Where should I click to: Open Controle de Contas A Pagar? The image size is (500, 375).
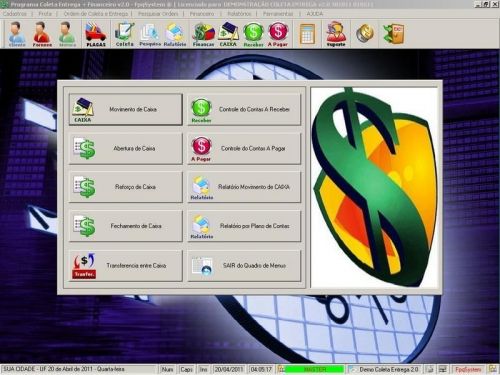click(x=244, y=148)
